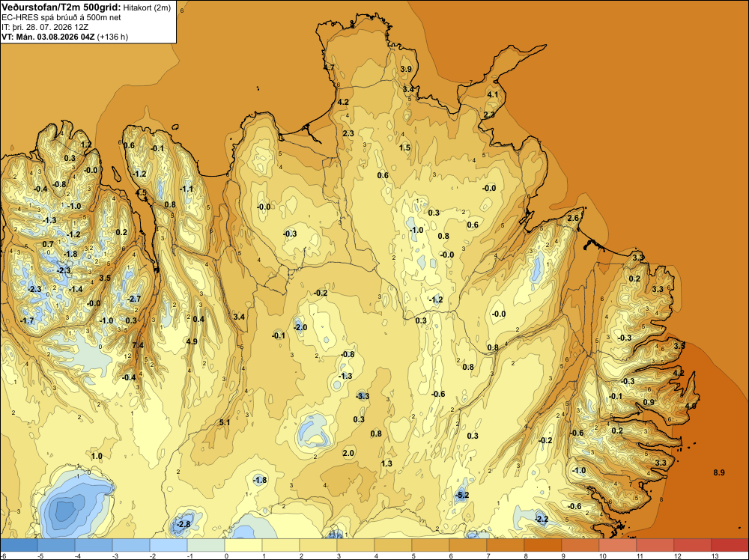Click the 8.9 sea temperature label
749x560 pixels.
(719, 472)
